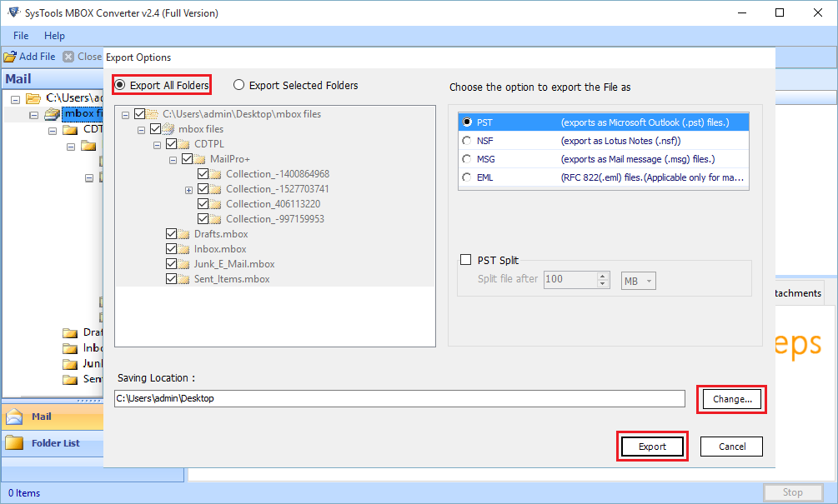This screenshot has width=838, height=504.
Task: Choose NSF export format option
Action: (467, 141)
